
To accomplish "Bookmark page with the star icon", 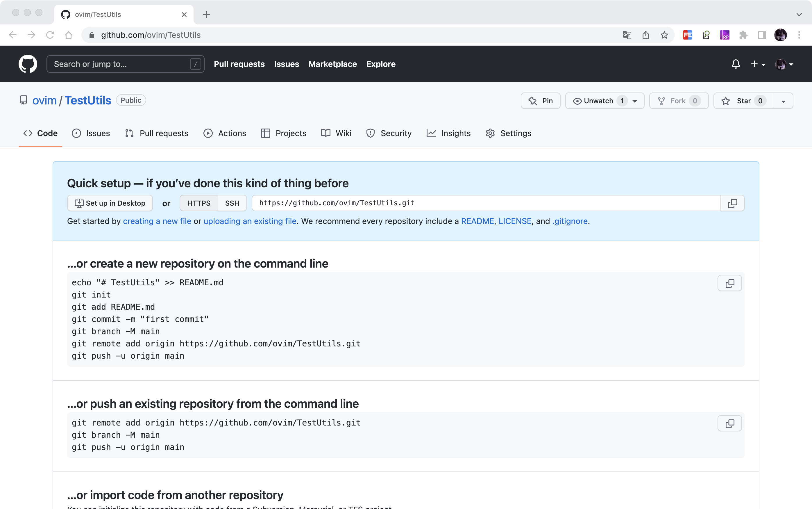I will click(664, 35).
